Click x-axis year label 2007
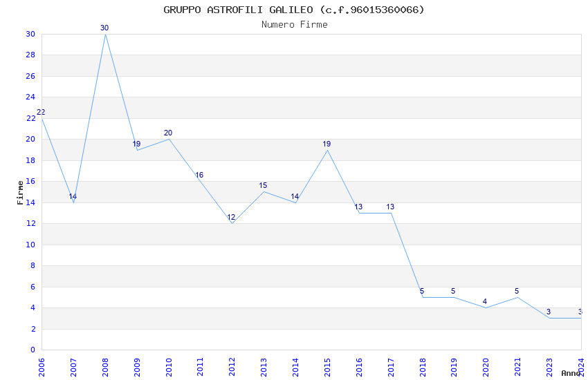 tap(73, 368)
